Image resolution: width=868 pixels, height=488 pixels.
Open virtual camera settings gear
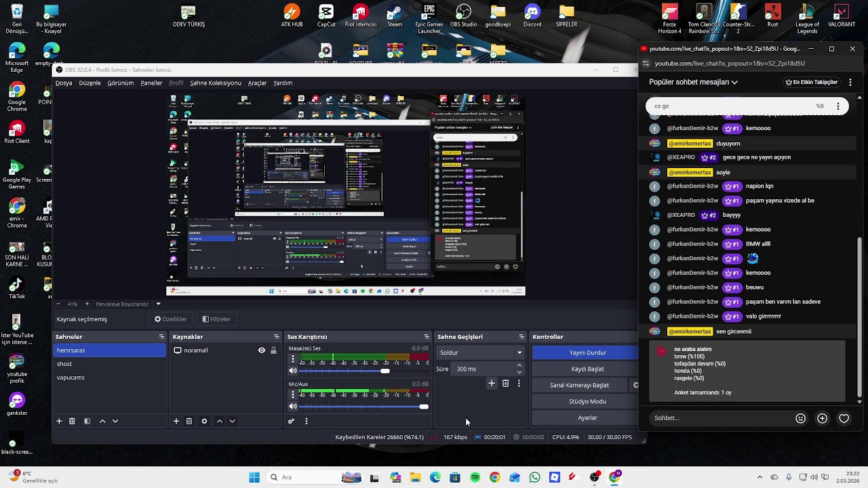tap(635, 385)
